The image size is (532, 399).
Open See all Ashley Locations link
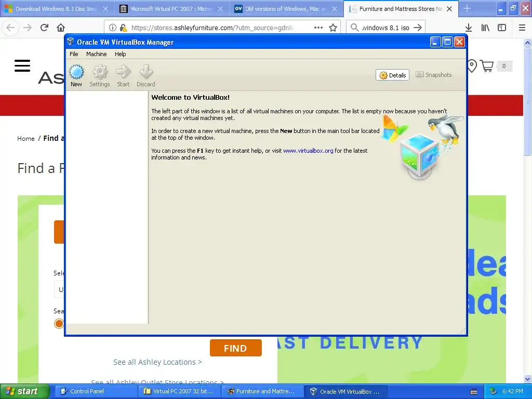click(157, 362)
